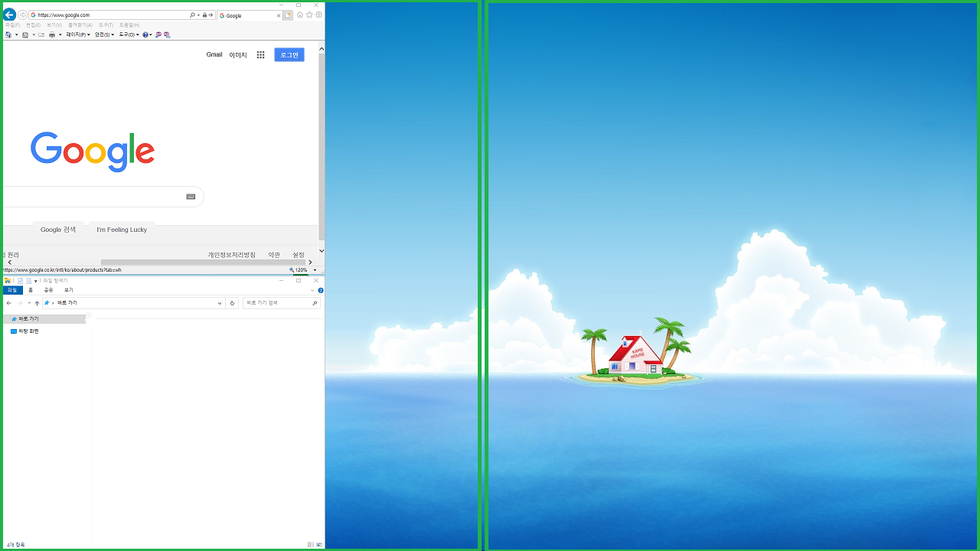The height and width of the screenshot is (551, 980).
Task: Click Explorer up-one-level arrow
Action: pos(37,303)
